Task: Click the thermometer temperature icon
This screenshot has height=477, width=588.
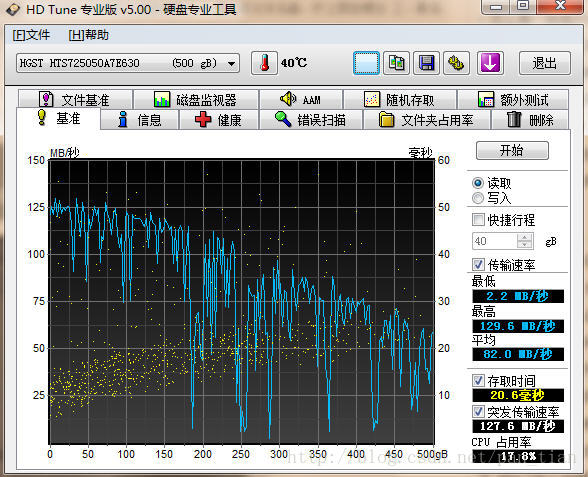Action: point(264,63)
